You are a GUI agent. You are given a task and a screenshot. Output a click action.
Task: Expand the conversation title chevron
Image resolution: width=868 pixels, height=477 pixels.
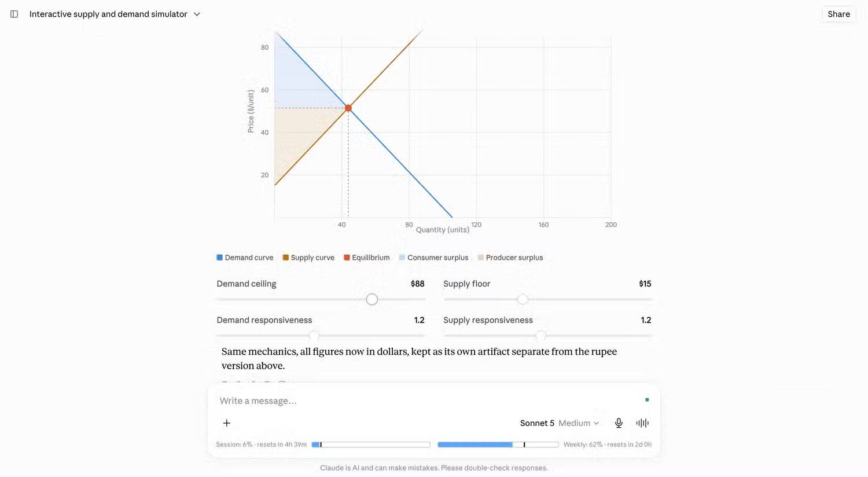(197, 14)
